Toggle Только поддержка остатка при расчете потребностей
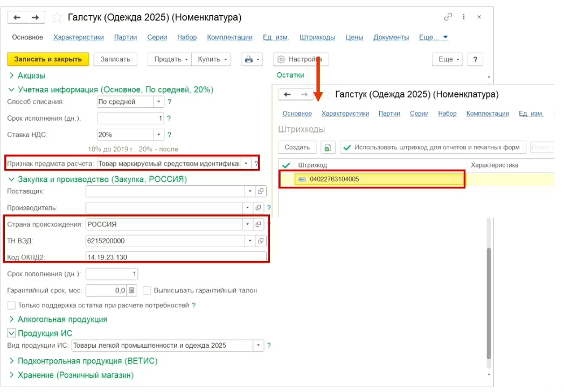Viewport: 564px width, 392px height. click(x=11, y=305)
